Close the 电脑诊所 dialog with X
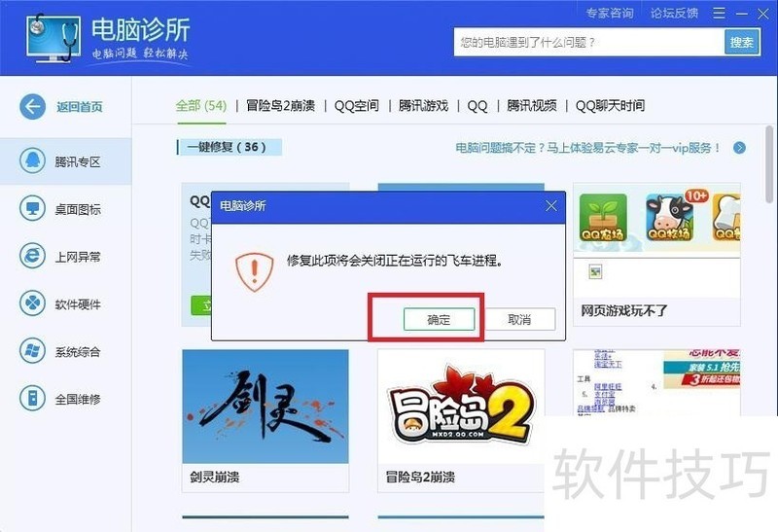The height and width of the screenshot is (532, 778). point(551,206)
